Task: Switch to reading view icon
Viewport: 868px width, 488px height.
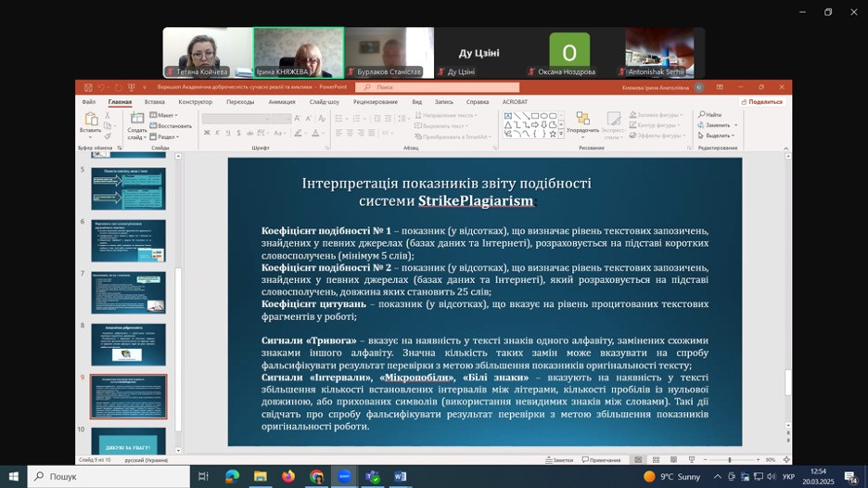Action: [673, 460]
